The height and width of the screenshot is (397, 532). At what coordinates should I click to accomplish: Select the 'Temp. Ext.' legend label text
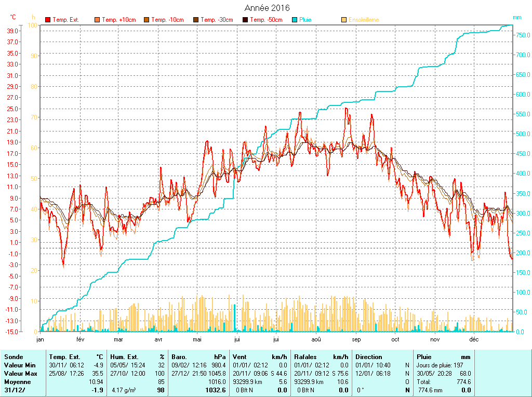[x=65, y=20]
